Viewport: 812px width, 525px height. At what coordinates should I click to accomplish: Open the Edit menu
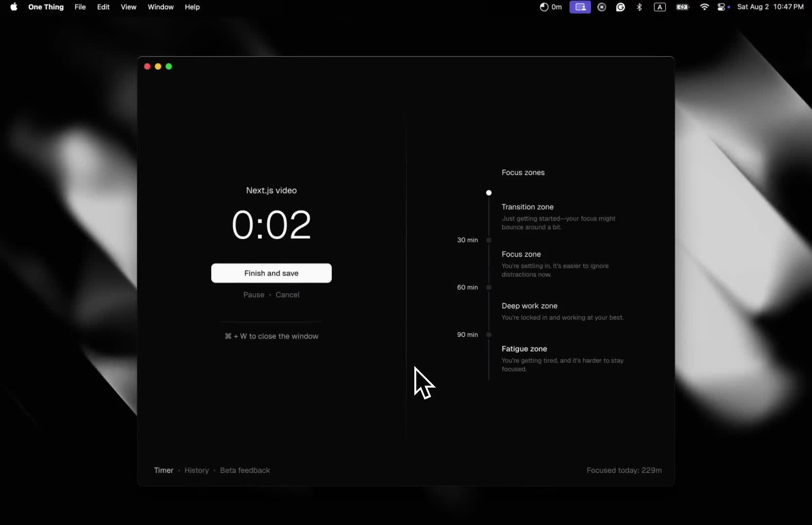[x=103, y=7]
